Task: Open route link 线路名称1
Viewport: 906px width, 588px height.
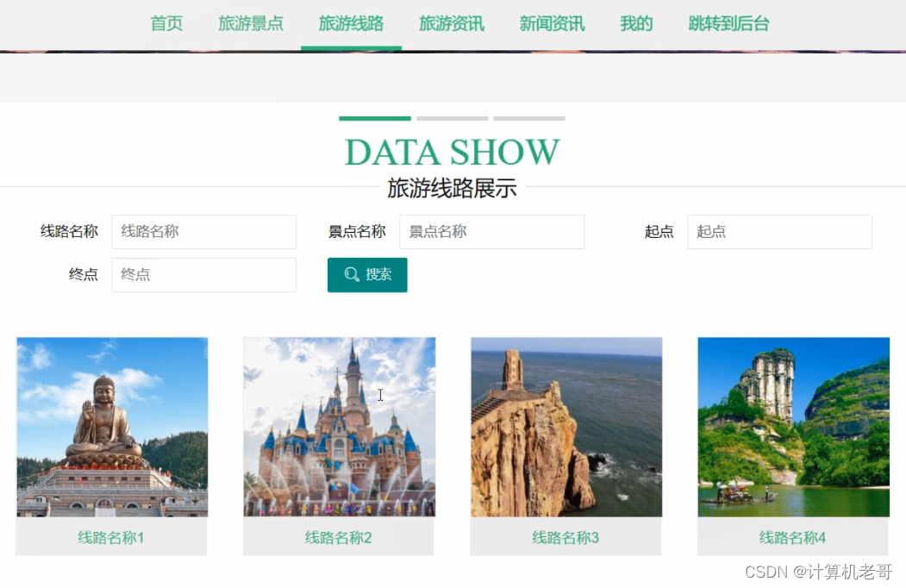Action: (110, 537)
